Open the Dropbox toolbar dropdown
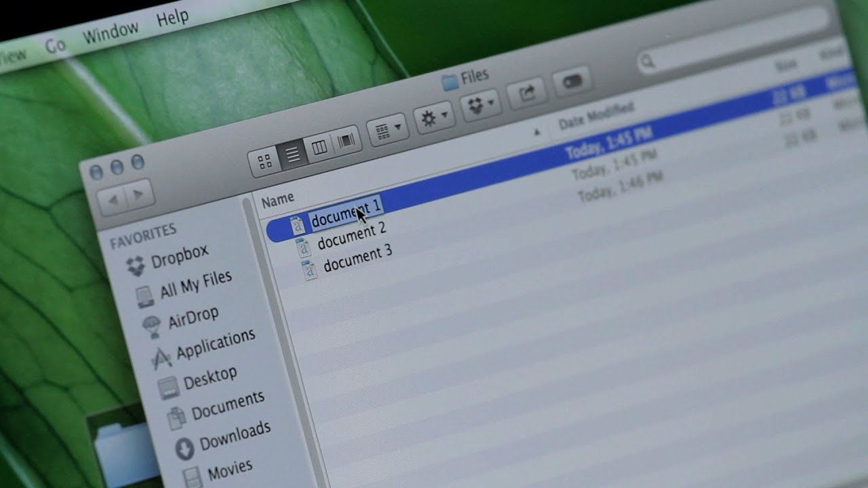The image size is (868, 488). pyautogui.click(x=480, y=105)
